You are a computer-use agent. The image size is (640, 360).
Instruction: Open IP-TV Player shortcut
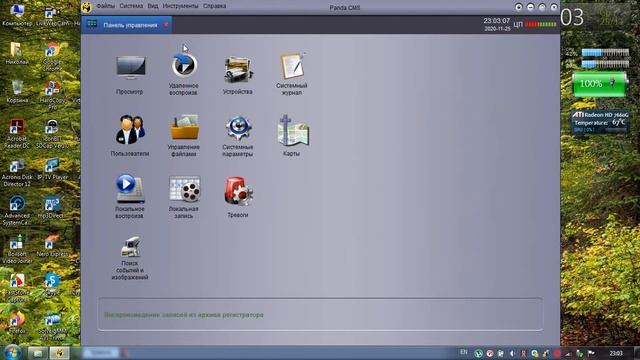click(52, 169)
